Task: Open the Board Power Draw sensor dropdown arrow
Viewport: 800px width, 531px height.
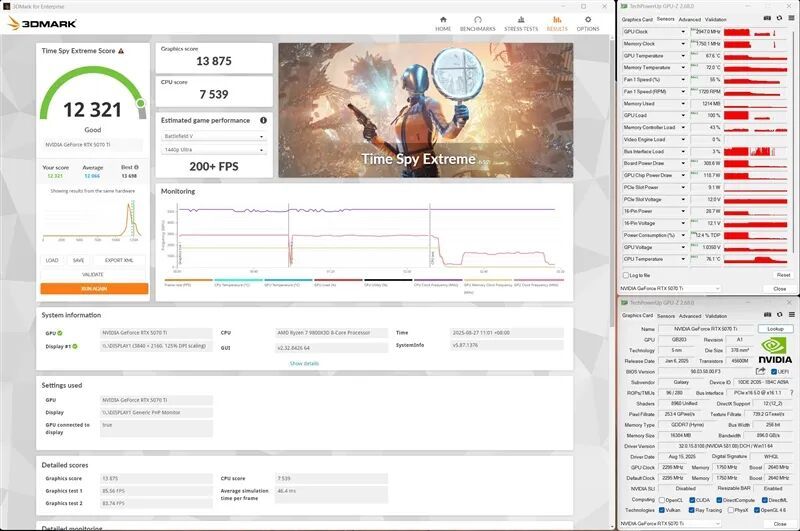Action: 683,163
